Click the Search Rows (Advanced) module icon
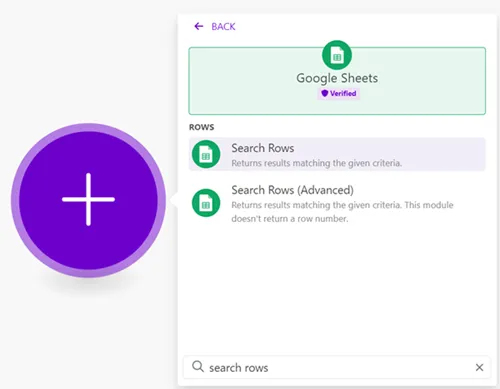The height and width of the screenshot is (389, 500). [206, 203]
